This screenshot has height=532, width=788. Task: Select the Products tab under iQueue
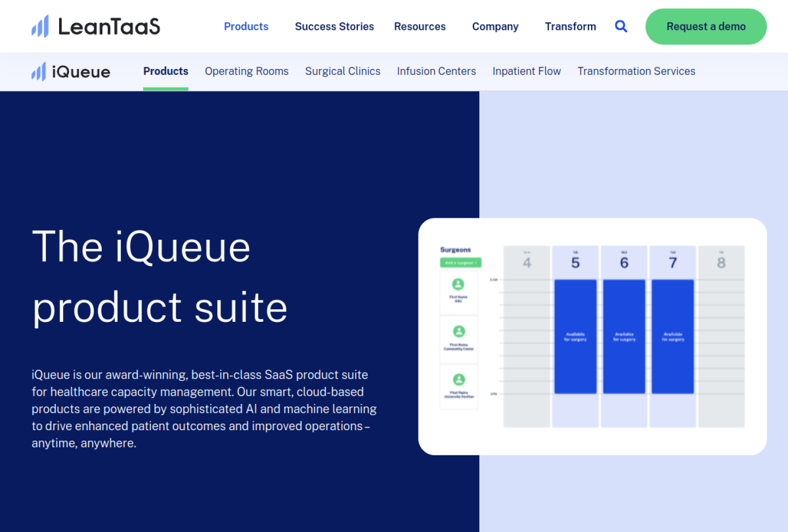click(166, 71)
